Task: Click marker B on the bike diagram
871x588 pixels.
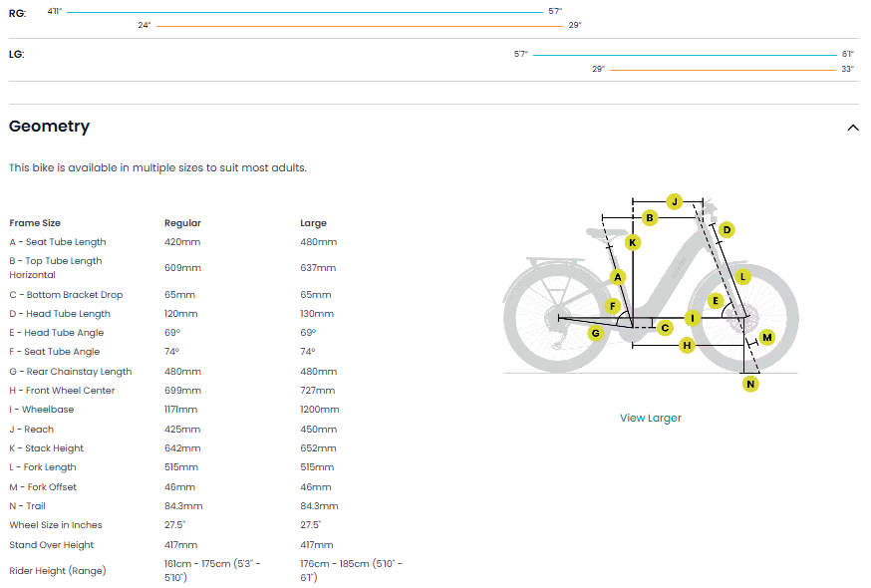Action: click(649, 217)
